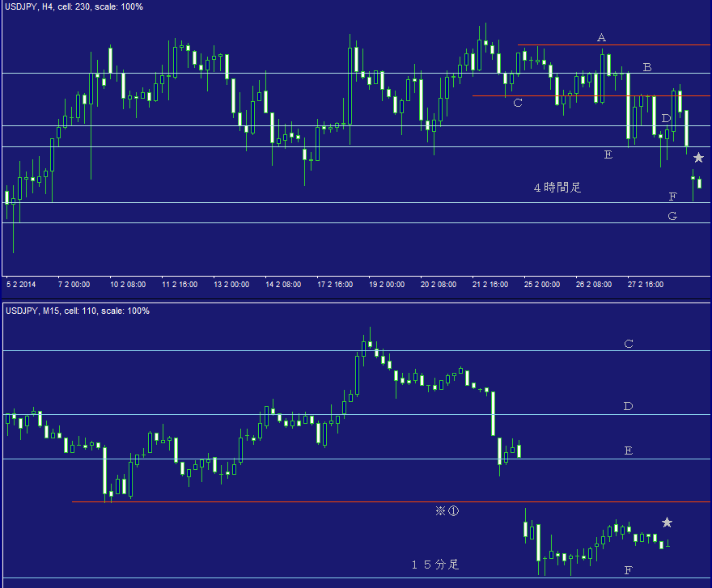Click the '25 2 00:00' time axis label

pos(542,284)
